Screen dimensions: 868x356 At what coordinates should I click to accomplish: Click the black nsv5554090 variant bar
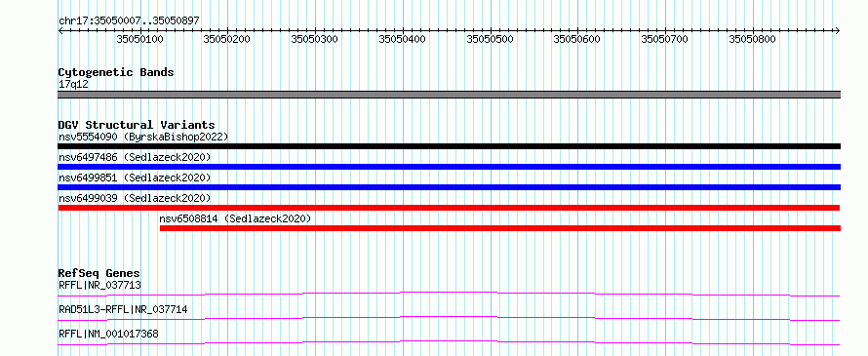click(x=449, y=146)
